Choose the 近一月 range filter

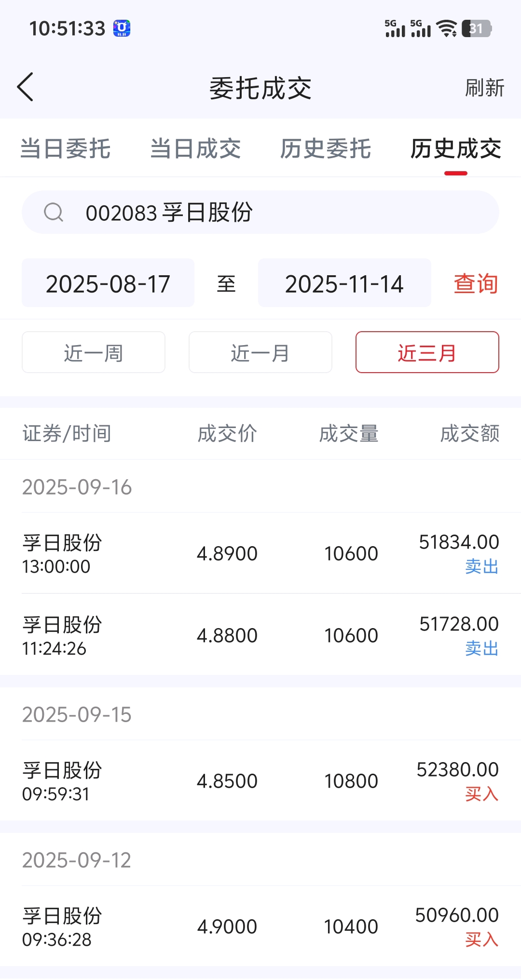(260, 352)
